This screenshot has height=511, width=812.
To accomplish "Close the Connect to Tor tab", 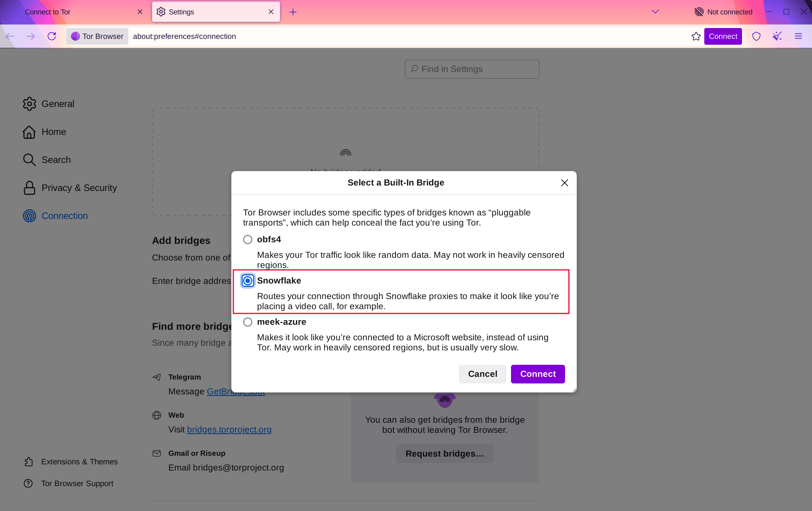I will [140, 12].
